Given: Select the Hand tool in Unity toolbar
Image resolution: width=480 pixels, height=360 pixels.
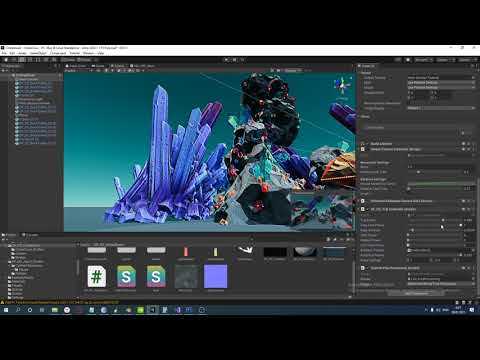Looking at the screenshot, I should 6,60.
